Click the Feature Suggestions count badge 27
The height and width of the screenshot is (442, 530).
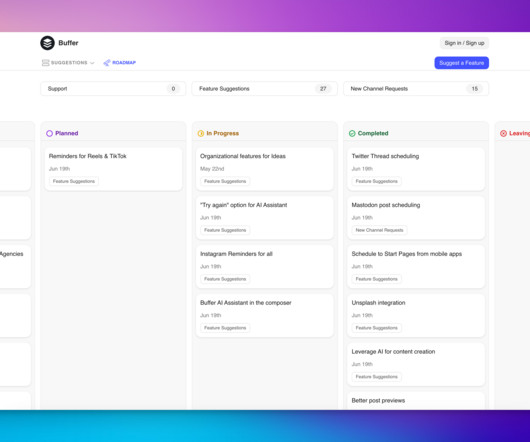323,89
